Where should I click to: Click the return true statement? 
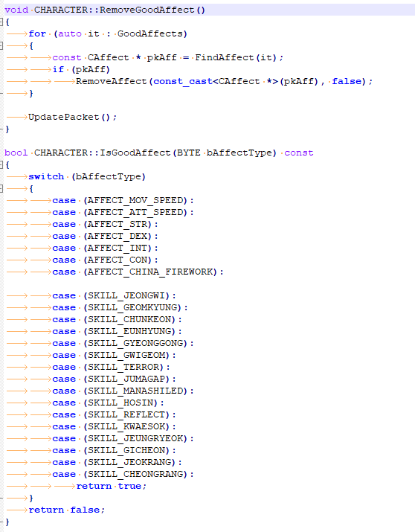112,486
